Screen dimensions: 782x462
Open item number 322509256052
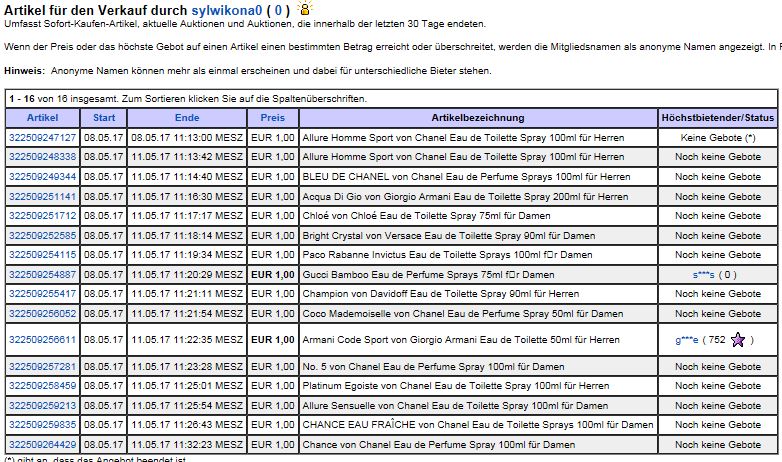tap(42, 313)
